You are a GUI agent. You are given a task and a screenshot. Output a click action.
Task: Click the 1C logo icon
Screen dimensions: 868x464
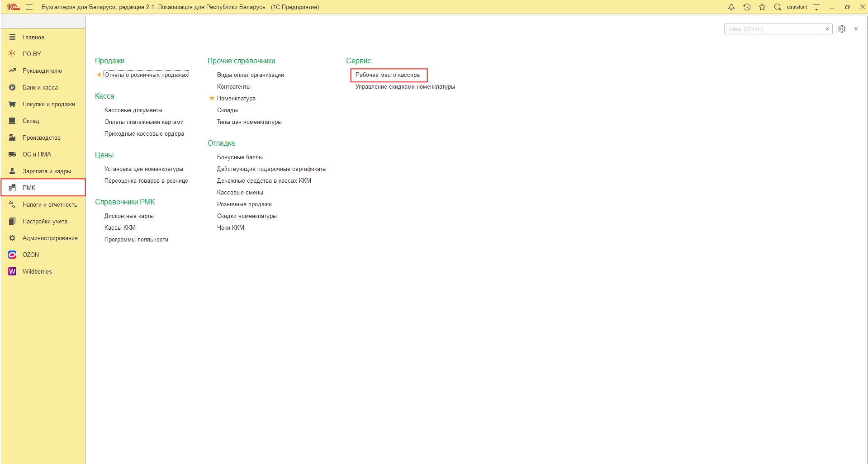click(13, 7)
